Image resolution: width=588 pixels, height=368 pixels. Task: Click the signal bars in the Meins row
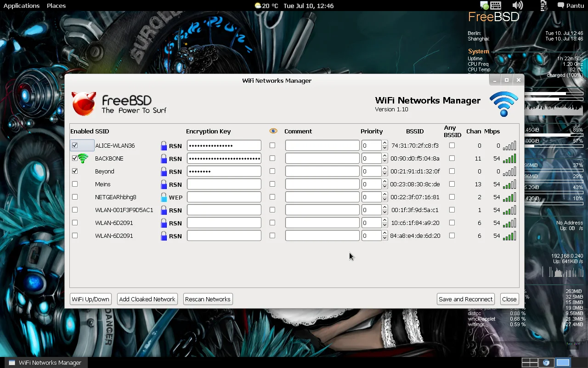point(509,184)
